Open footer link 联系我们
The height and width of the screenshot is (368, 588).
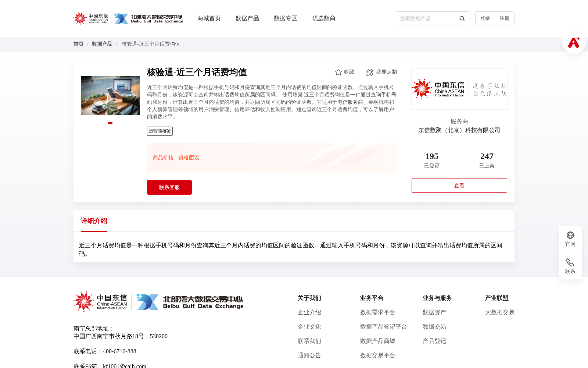click(309, 341)
